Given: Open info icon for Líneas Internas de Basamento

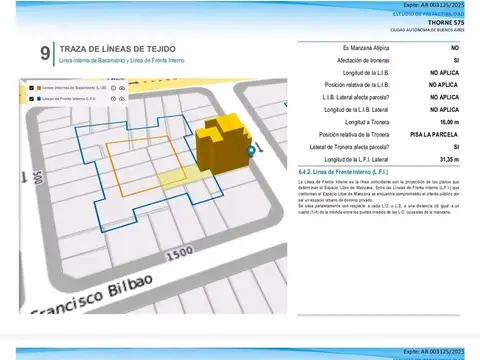Looking at the screenshot, I should 113,88.
